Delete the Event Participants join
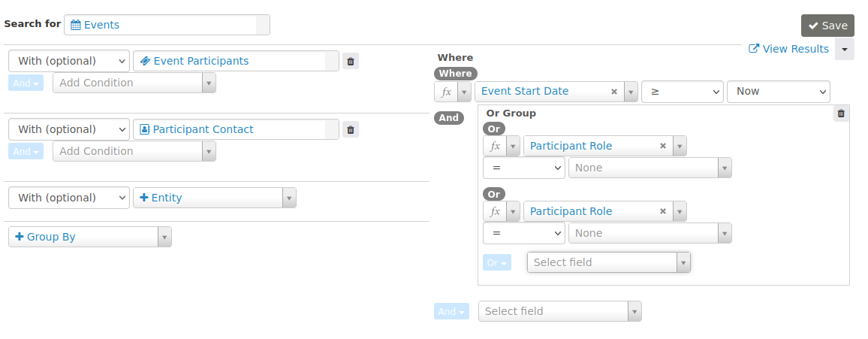Screen dimensions: 868x339 pos(351,62)
